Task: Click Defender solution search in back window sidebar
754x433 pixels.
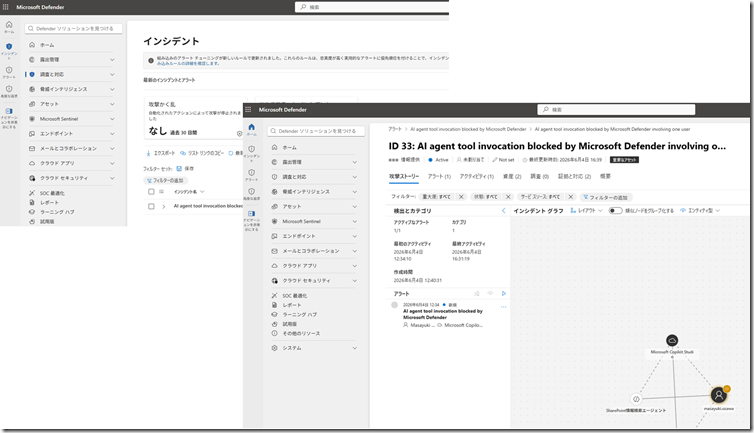Action: (x=74, y=28)
